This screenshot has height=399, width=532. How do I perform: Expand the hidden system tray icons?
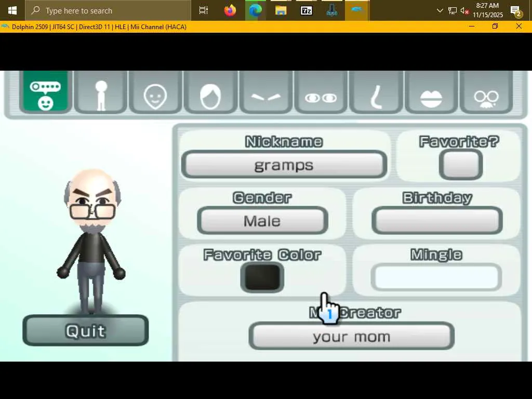440,10
